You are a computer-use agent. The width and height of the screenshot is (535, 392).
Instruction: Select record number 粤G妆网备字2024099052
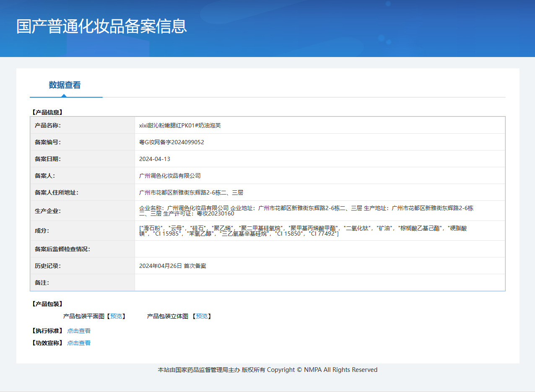171,142
